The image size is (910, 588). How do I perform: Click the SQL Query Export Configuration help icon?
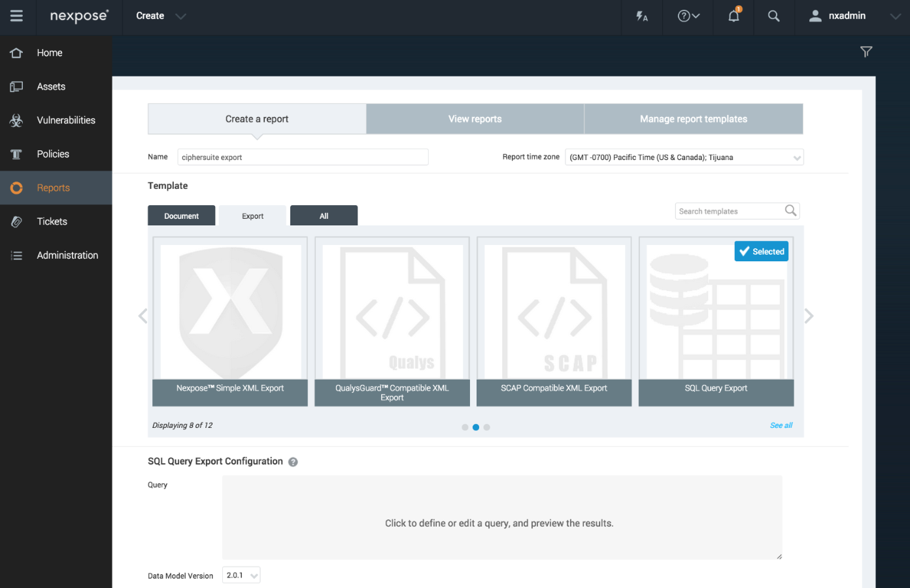pos(293,462)
